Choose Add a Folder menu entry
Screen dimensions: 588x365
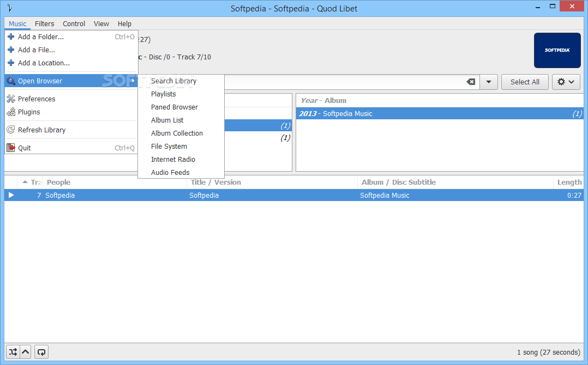click(71, 36)
